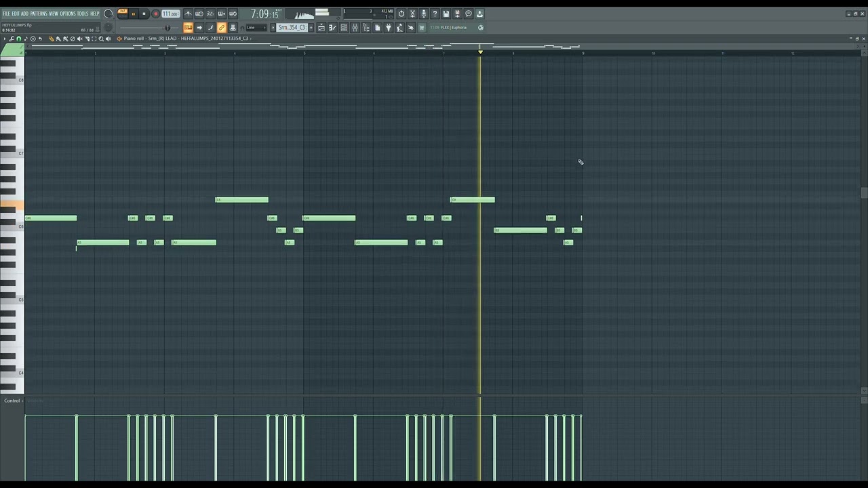Open the Playlist view icon
868x488 pixels.
[321, 28]
